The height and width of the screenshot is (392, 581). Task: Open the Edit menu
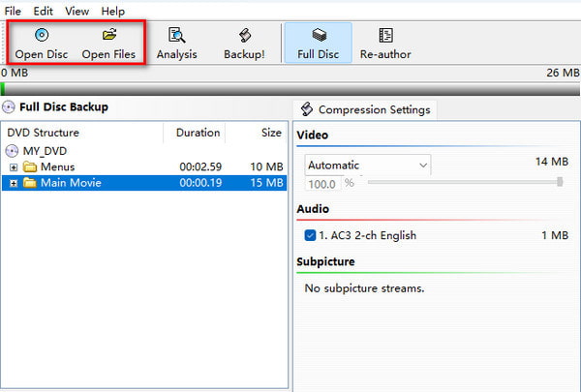pos(43,11)
